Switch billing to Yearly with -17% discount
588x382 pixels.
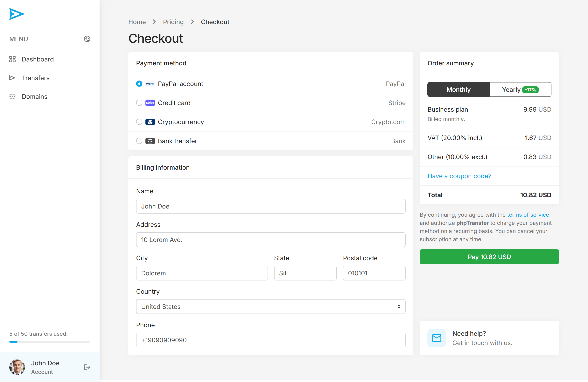[520, 89]
